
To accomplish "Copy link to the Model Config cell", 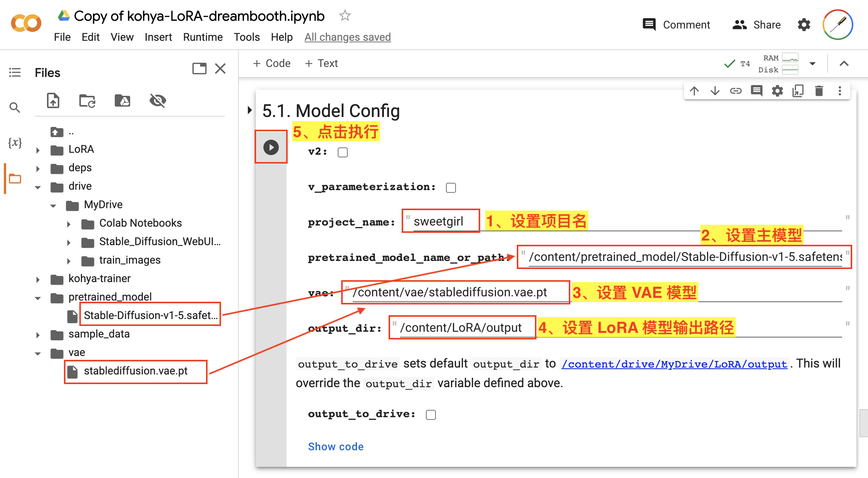I will coord(736,91).
